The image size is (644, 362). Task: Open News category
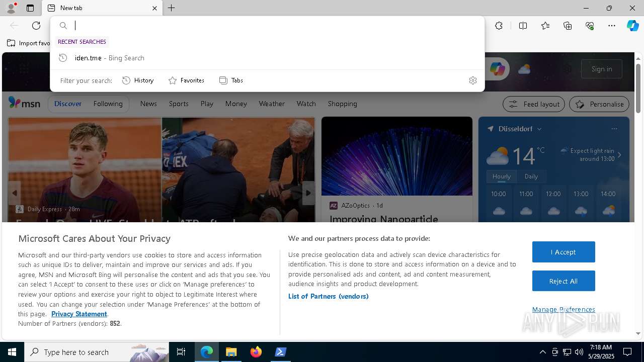(x=148, y=104)
